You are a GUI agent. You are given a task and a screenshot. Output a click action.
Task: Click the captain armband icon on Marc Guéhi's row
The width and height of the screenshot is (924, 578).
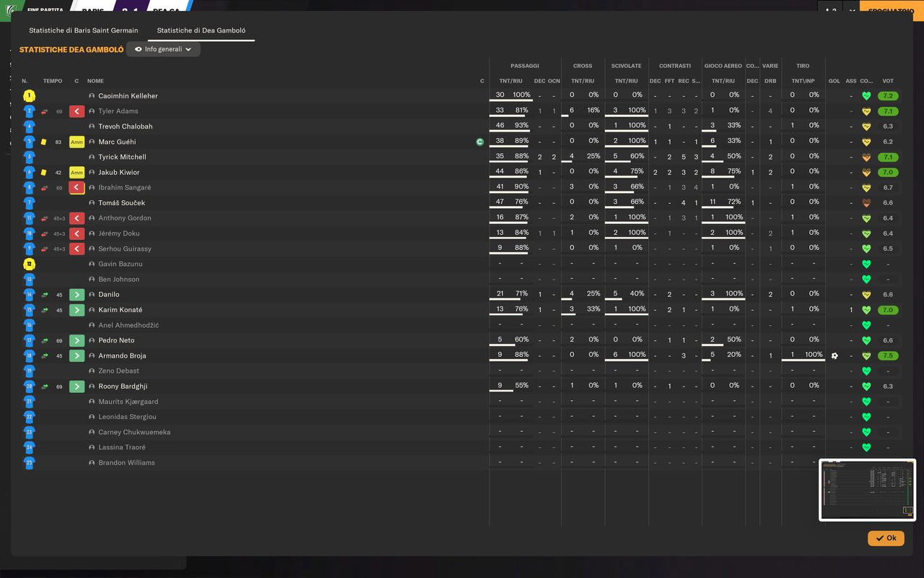[x=480, y=142]
